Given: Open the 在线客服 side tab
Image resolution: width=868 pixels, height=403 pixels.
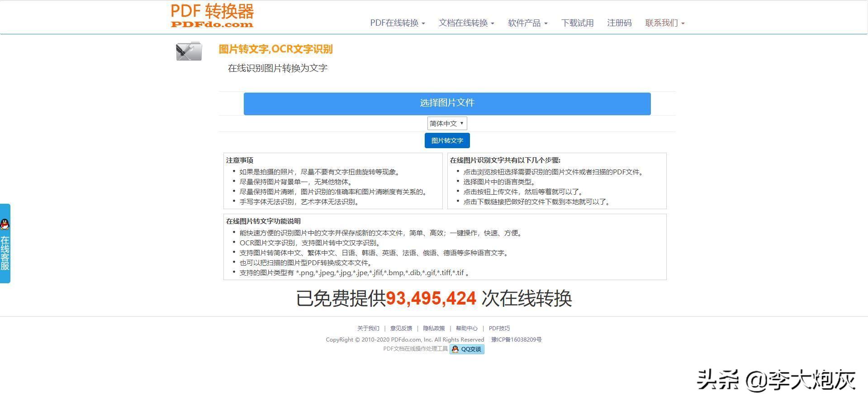Looking at the screenshot, I should pyautogui.click(x=5, y=244).
